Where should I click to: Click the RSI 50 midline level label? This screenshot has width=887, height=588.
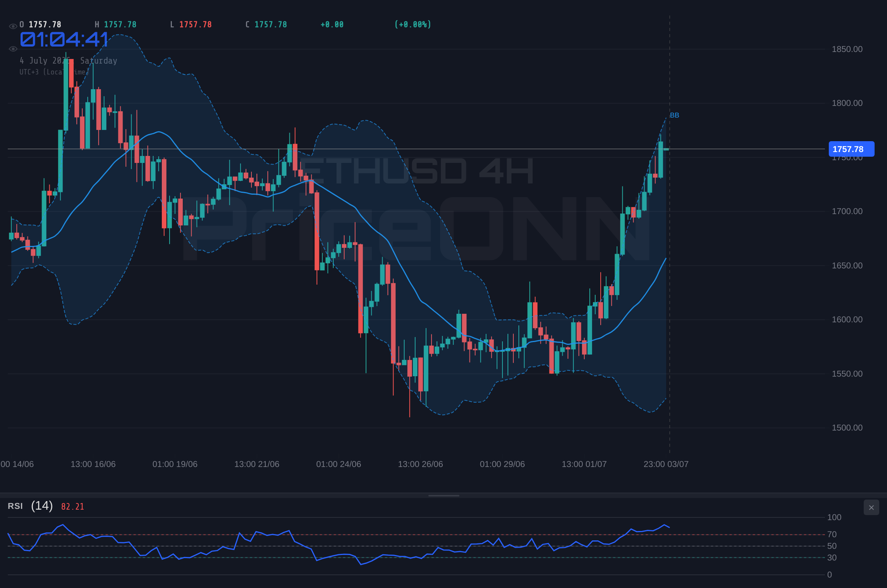pos(832,546)
